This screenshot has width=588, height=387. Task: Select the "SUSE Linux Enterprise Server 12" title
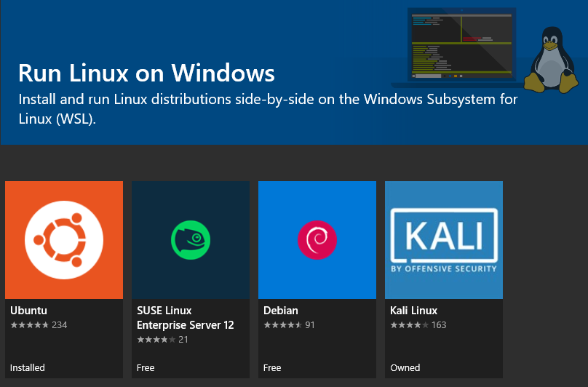click(x=186, y=318)
